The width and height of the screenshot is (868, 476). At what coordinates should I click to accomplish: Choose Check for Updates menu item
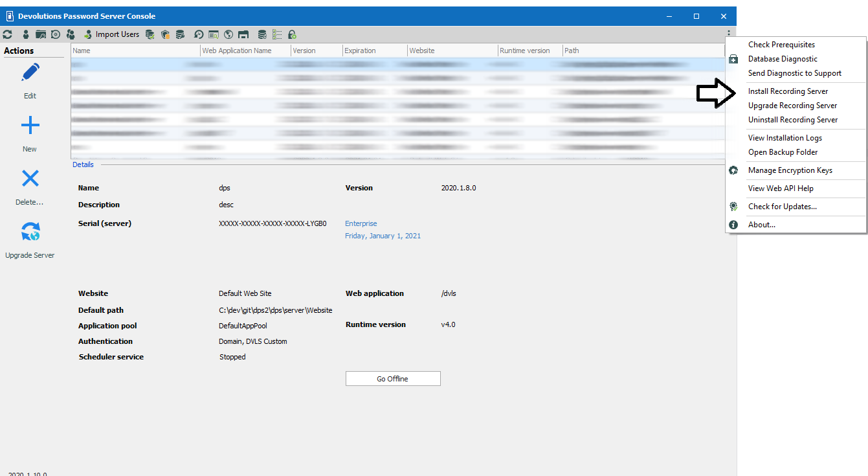point(782,207)
